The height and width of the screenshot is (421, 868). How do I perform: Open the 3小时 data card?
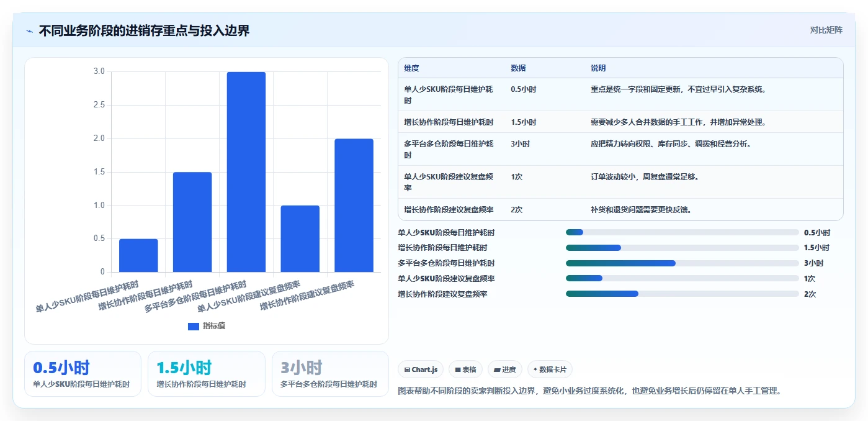click(330, 374)
